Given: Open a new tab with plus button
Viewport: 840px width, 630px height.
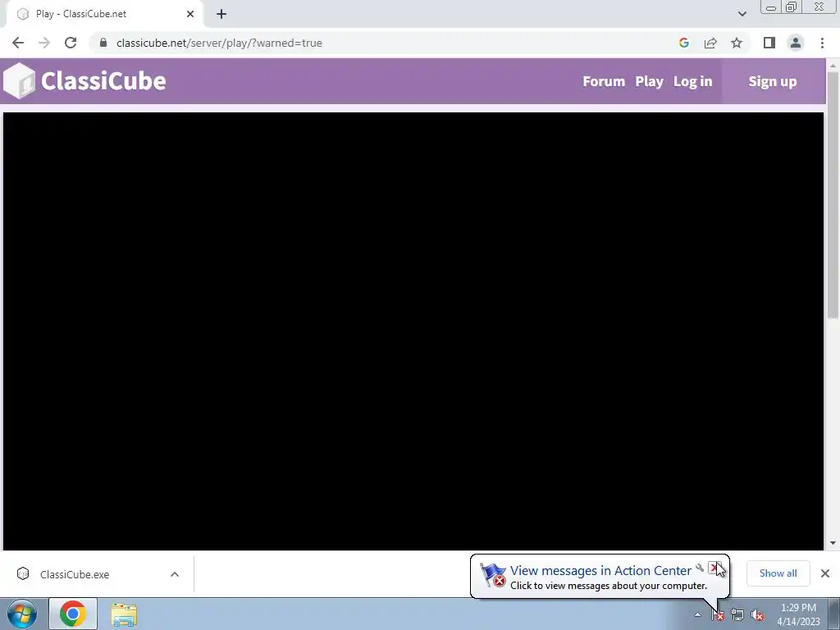Looking at the screenshot, I should point(221,14).
